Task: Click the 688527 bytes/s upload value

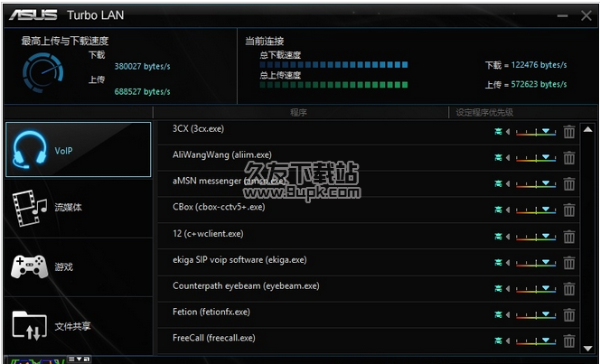Action: 143,92
